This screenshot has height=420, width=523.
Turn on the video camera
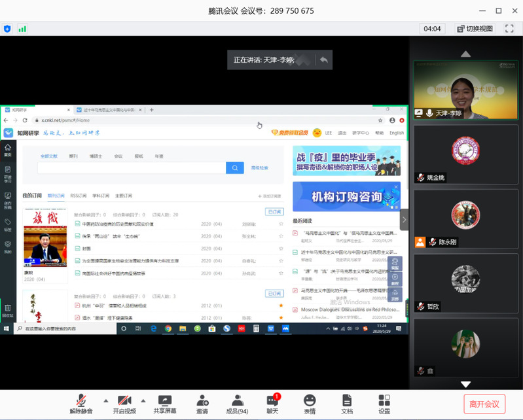[x=124, y=404]
